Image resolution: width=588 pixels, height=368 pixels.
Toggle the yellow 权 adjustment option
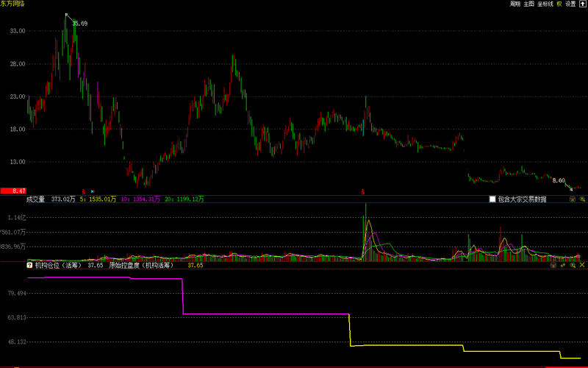click(559, 4)
